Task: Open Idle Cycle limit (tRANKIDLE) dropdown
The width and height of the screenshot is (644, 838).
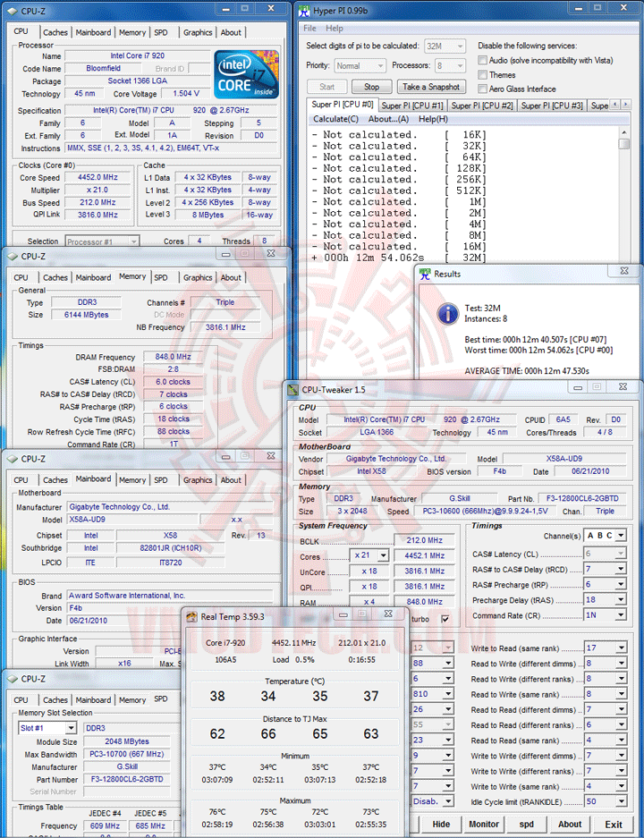Action: tap(621, 801)
